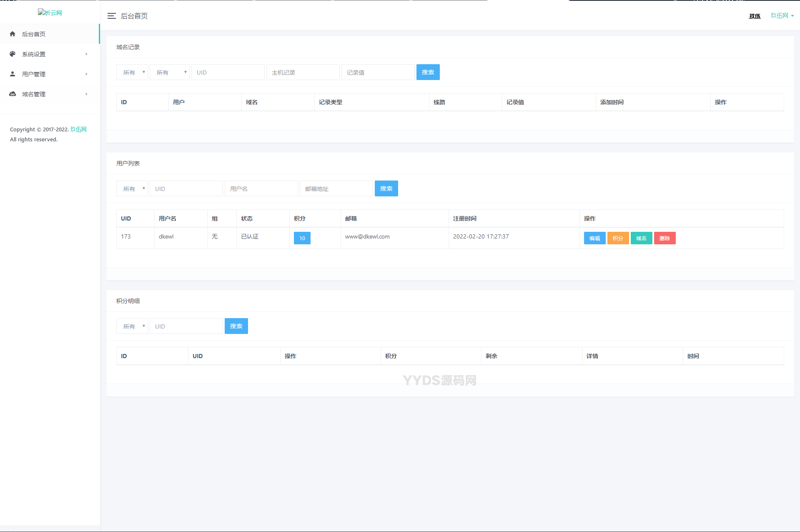Image resolution: width=800 pixels, height=532 pixels.
Task: Open first 所有 dropdown in 域名记录
Action: click(x=132, y=72)
